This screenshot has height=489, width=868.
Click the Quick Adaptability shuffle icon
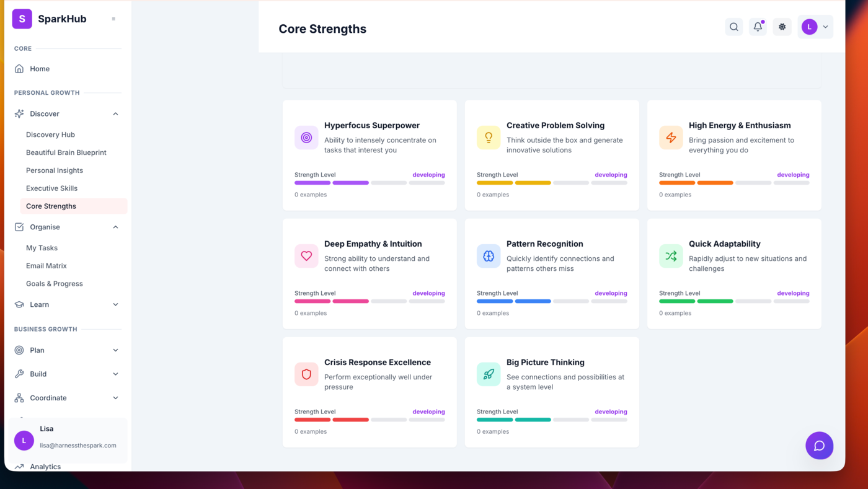671,256
